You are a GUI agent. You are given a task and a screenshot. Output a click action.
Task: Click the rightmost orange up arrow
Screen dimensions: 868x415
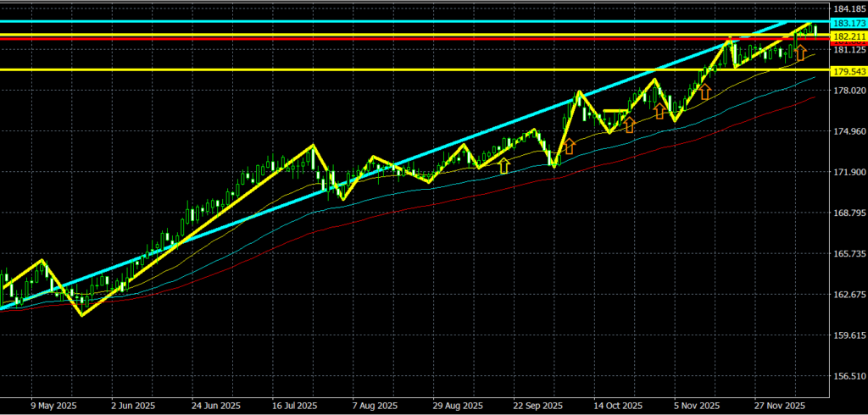(x=799, y=53)
